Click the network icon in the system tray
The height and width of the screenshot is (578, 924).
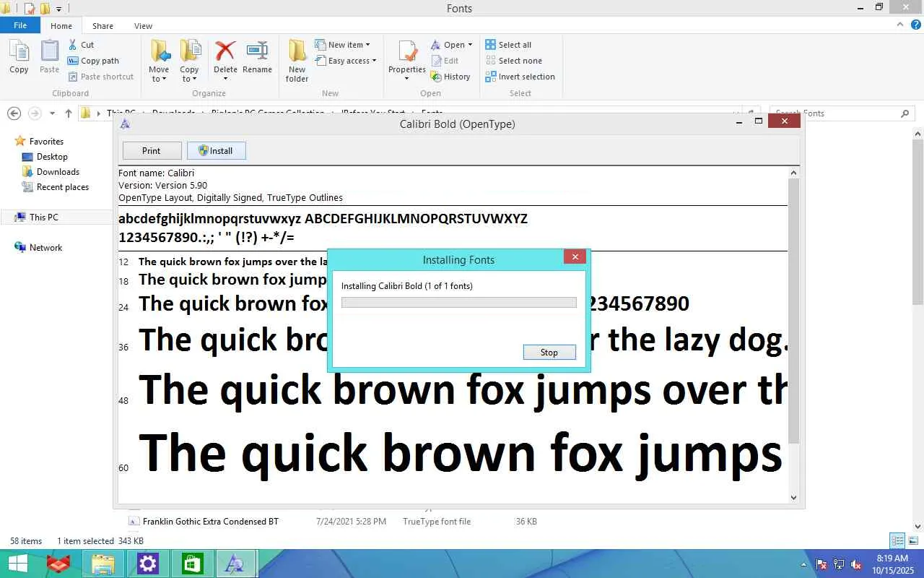click(839, 564)
